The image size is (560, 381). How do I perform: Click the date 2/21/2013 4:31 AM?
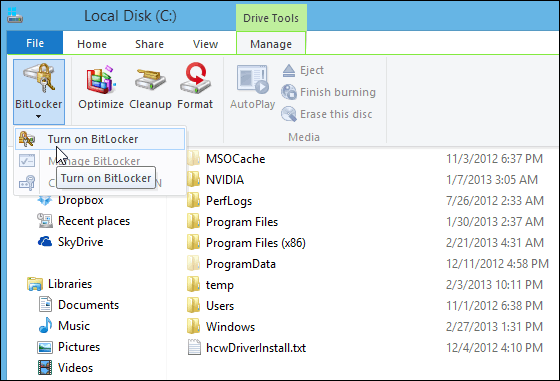tap(495, 243)
